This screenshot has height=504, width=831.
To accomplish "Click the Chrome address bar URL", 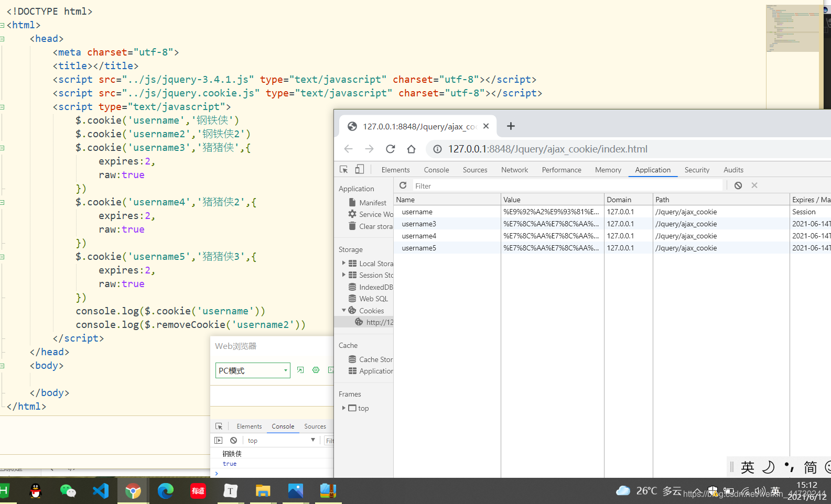I will point(548,149).
